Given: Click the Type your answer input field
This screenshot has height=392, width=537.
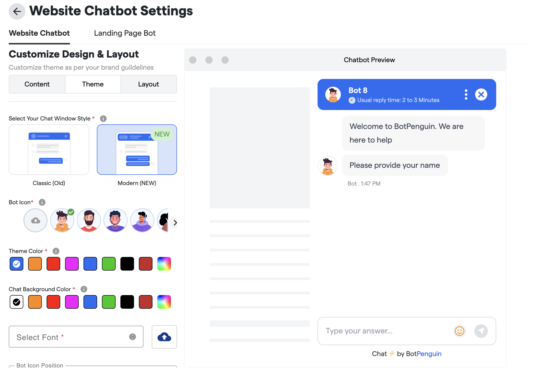Looking at the screenshot, I should [x=386, y=331].
